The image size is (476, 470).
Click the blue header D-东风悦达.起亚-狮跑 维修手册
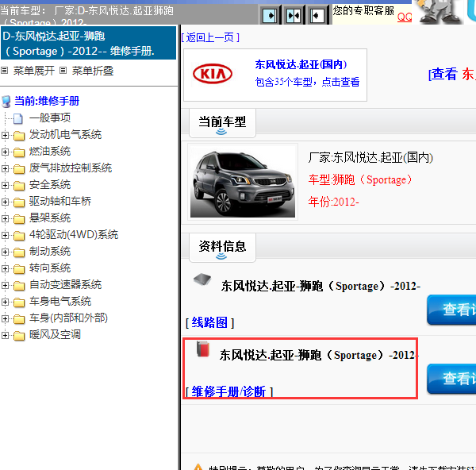(x=88, y=43)
